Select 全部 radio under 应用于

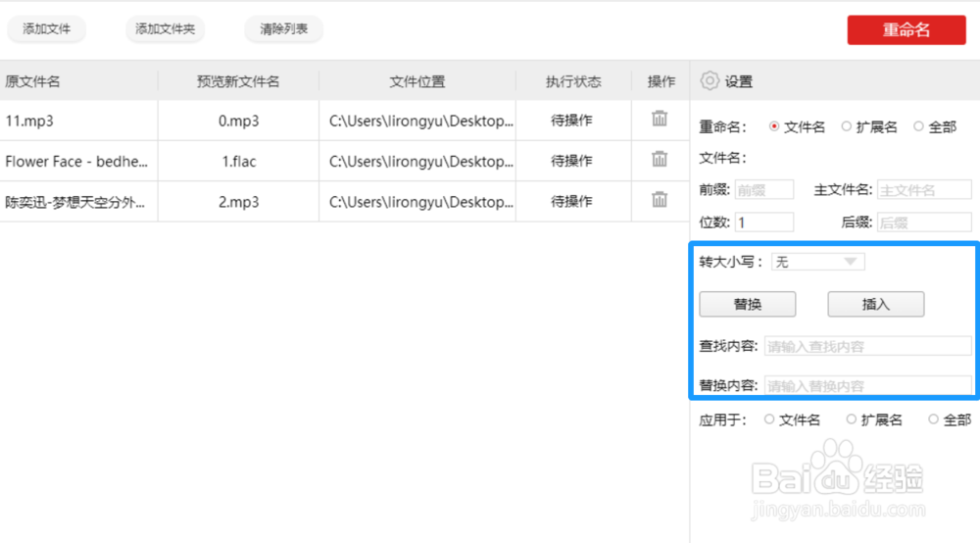933,420
